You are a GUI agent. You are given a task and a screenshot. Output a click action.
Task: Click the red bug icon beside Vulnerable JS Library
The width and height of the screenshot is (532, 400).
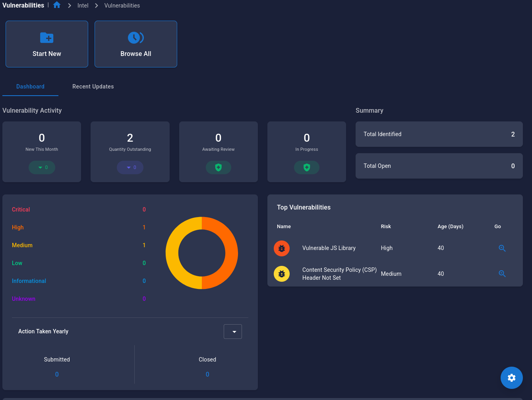[282, 248]
